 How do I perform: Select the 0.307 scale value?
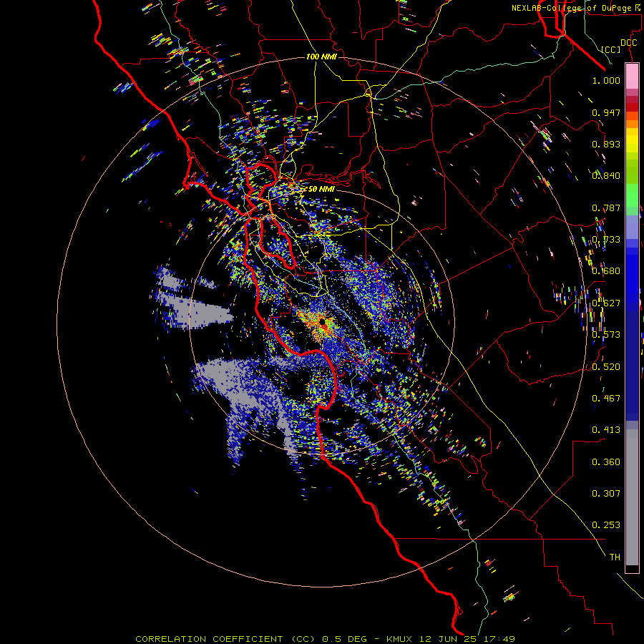point(606,494)
